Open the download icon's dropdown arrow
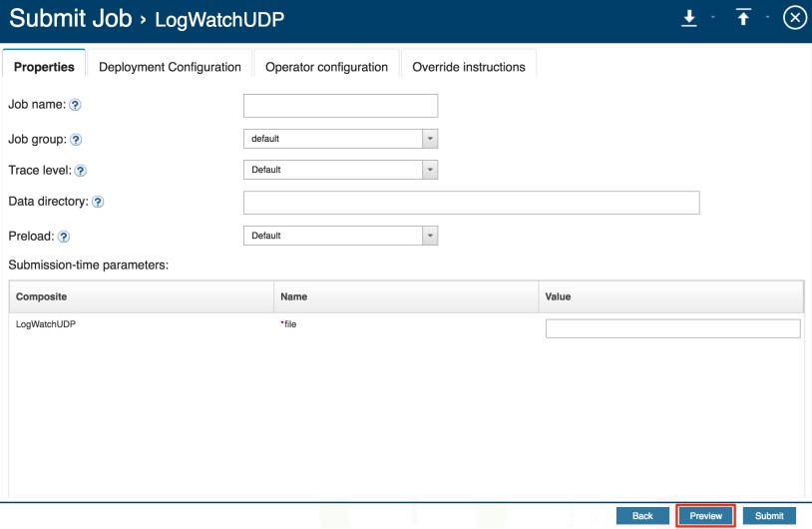Image resolution: width=812 pixels, height=529 pixels. point(713,17)
